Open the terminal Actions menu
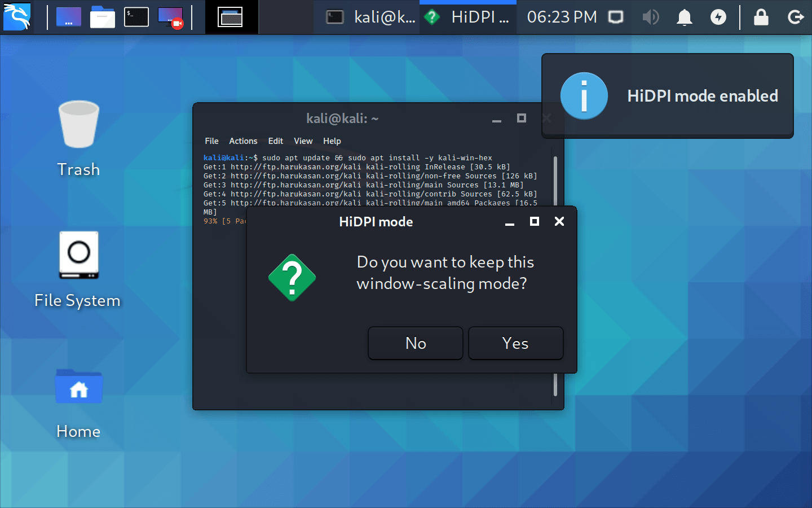The image size is (812, 508). tap(243, 141)
